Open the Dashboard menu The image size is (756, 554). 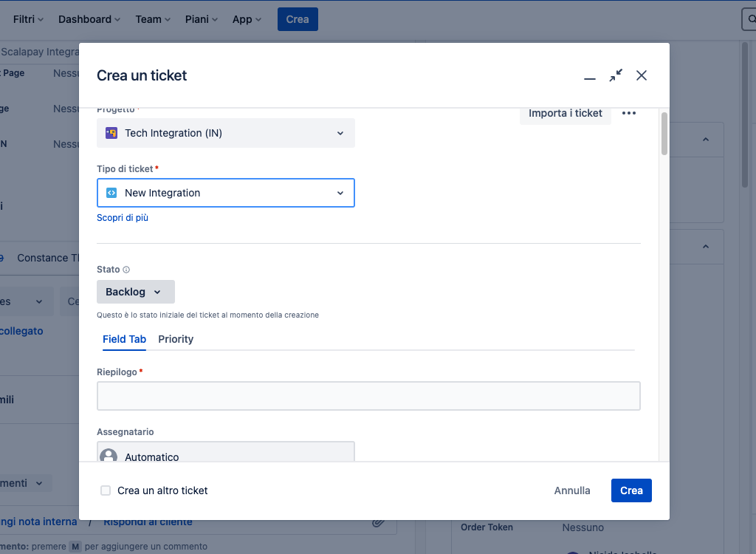pos(89,19)
